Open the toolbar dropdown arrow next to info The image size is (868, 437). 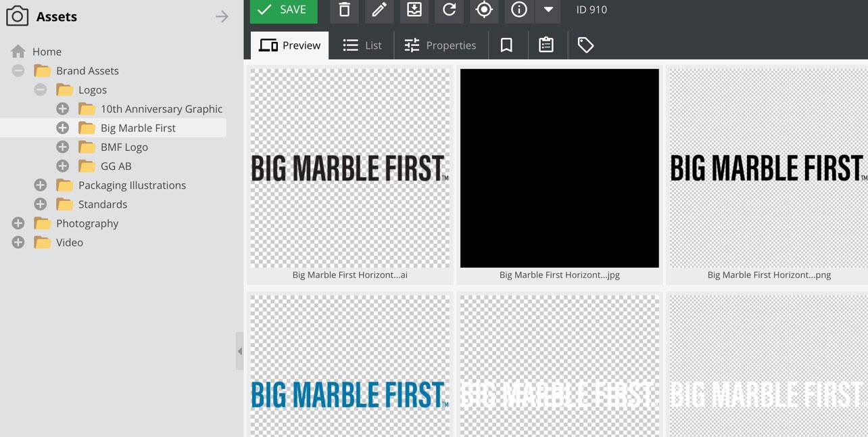pos(548,9)
